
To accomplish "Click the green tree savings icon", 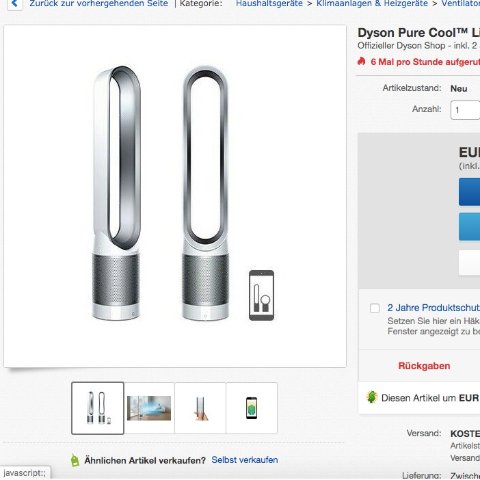I will (x=372, y=397).
